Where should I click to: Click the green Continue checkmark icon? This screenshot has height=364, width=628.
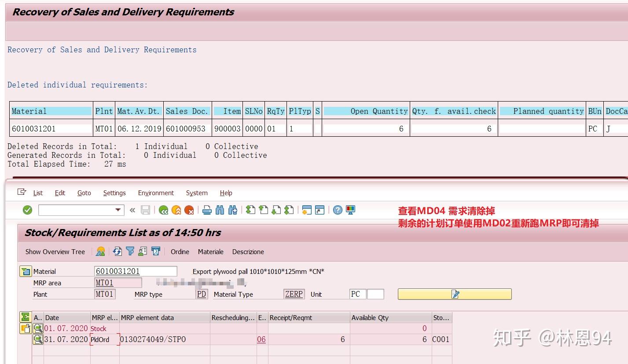[27, 210]
